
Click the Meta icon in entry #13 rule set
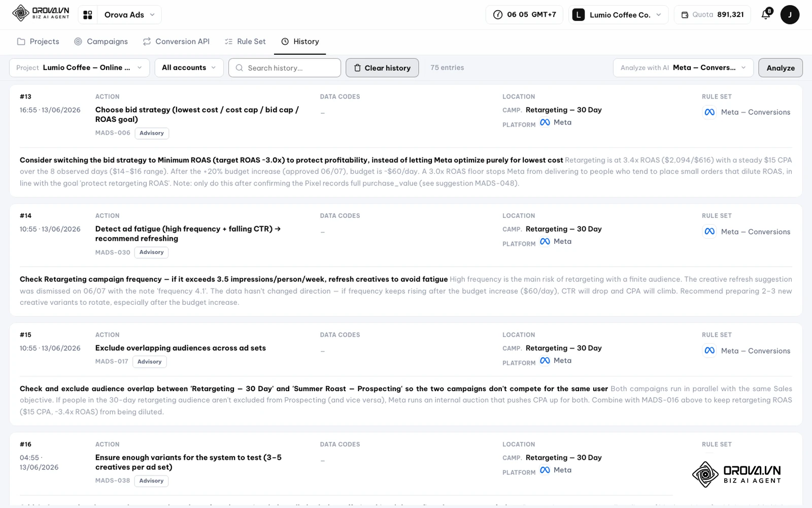pyautogui.click(x=709, y=112)
